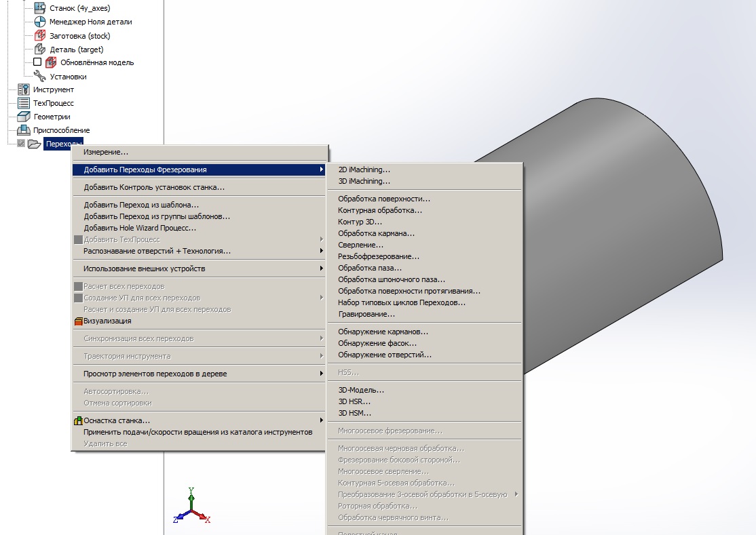
Task: Select Обнаружение карманов... entry
Action: click(x=424, y=332)
